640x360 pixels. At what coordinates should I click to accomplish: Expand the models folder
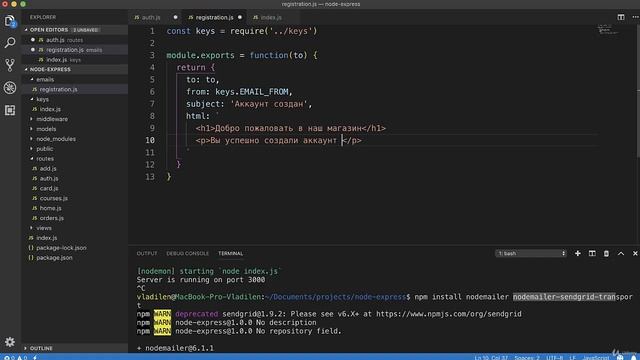pyautogui.click(x=46, y=129)
